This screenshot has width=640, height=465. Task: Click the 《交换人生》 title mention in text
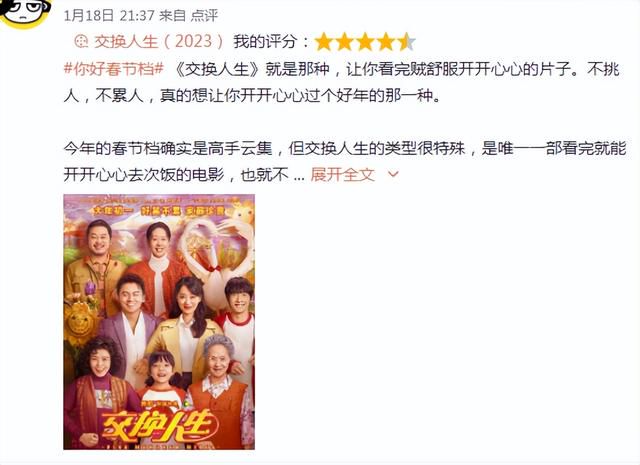[x=217, y=69]
